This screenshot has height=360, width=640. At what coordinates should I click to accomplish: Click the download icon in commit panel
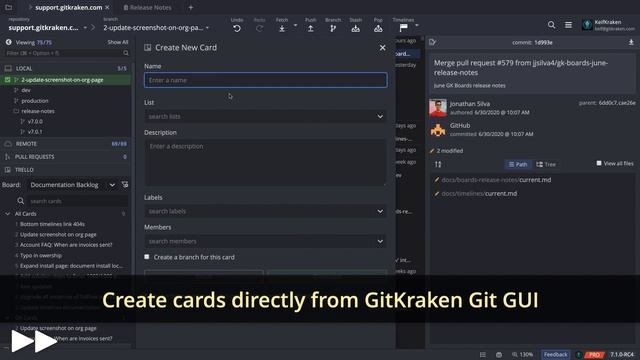631,42
